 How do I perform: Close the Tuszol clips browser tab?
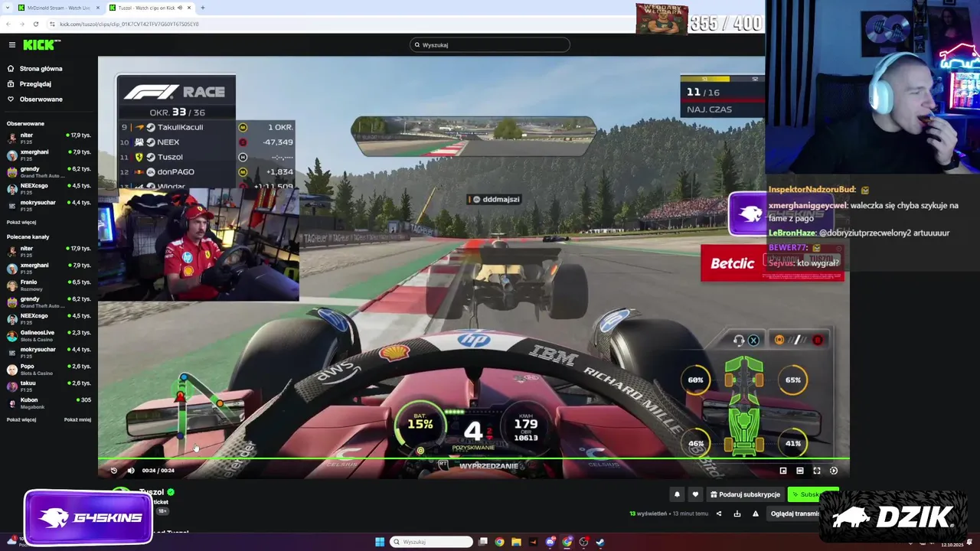point(190,8)
